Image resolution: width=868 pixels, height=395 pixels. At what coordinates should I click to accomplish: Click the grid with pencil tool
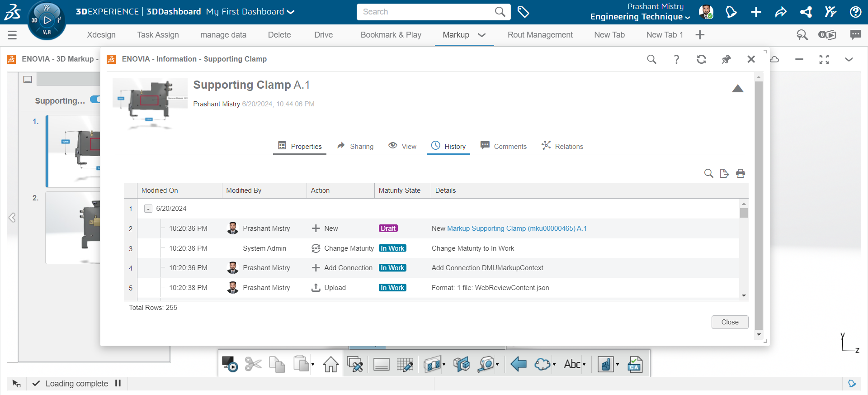405,364
